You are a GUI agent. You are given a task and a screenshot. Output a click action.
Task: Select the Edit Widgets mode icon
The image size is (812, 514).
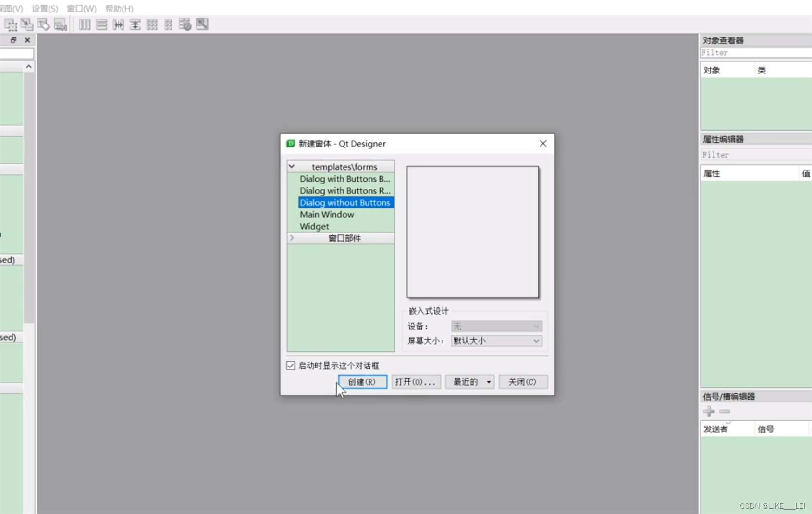coord(11,24)
